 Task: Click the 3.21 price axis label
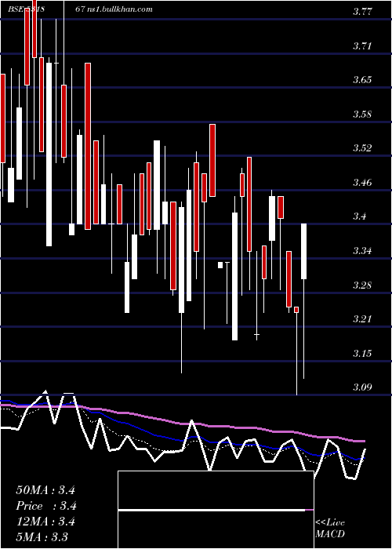pos(362,319)
